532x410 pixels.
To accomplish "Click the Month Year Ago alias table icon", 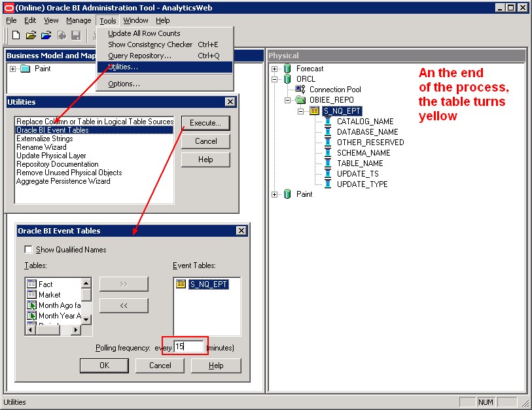I will coord(31,316).
